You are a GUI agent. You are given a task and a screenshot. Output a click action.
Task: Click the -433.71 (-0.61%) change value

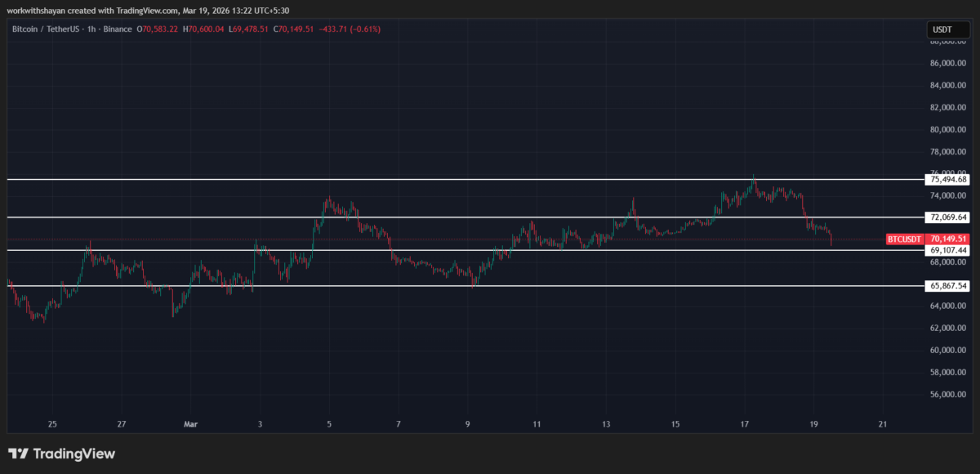point(352,29)
